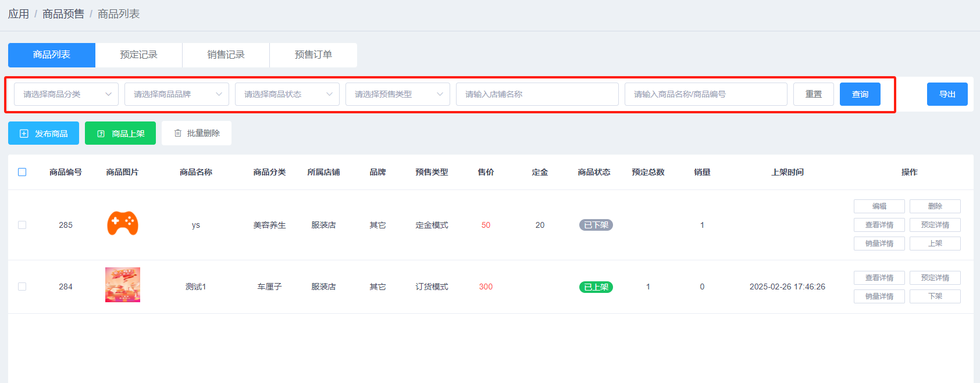The height and width of the screenshot is (383, 980).
Task: Switch to the 预定记录 tab
Action: 139,55
